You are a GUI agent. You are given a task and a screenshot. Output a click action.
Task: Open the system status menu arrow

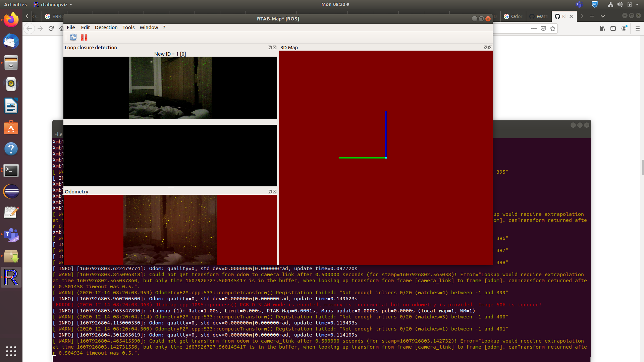pos(637,5)
